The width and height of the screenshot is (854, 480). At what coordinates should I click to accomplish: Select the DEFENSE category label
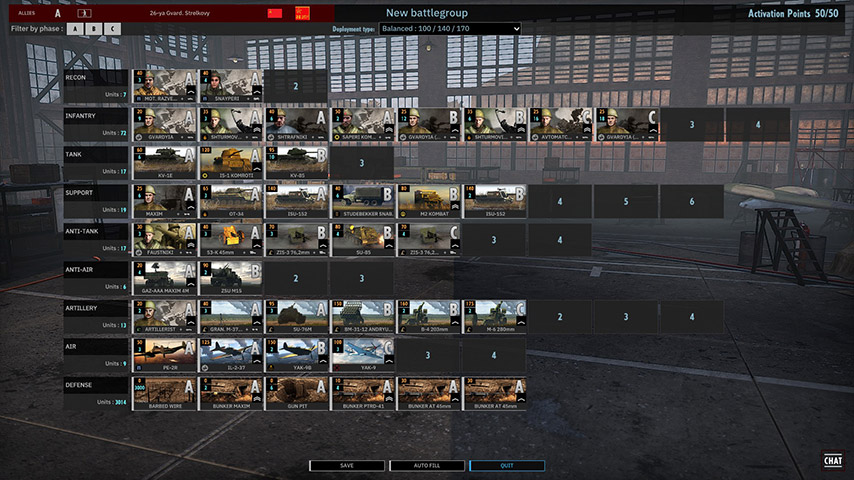click(x=78, y=385)
